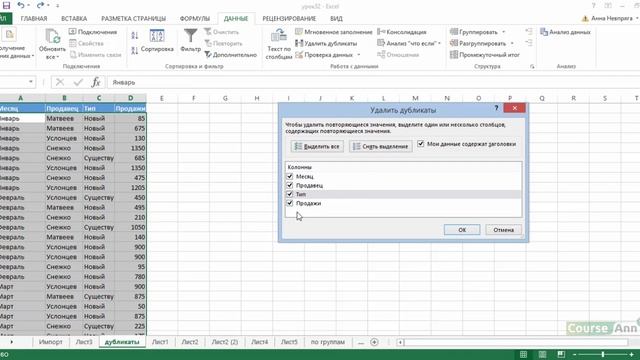Open the ФОРМУЛЫ ribbon tab
Image resolution: width=640 pixels, height=360 pixels.
(x=195, y=19)
